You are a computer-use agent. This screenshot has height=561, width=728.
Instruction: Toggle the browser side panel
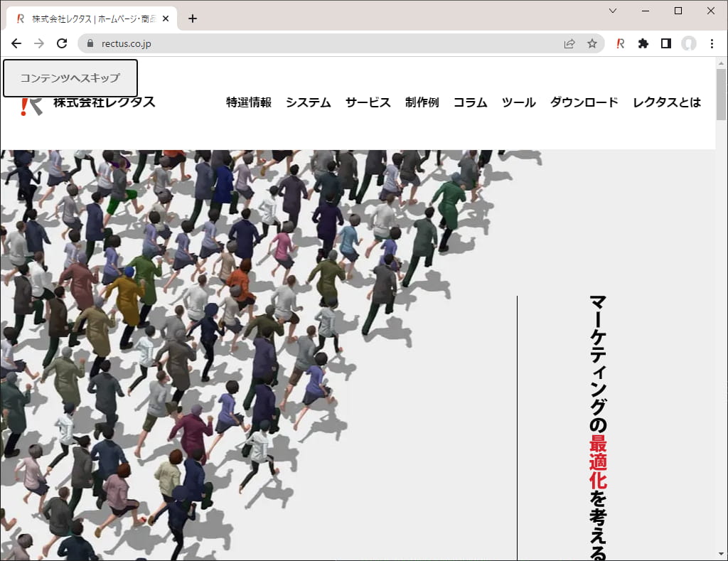(x=665, y=43)
